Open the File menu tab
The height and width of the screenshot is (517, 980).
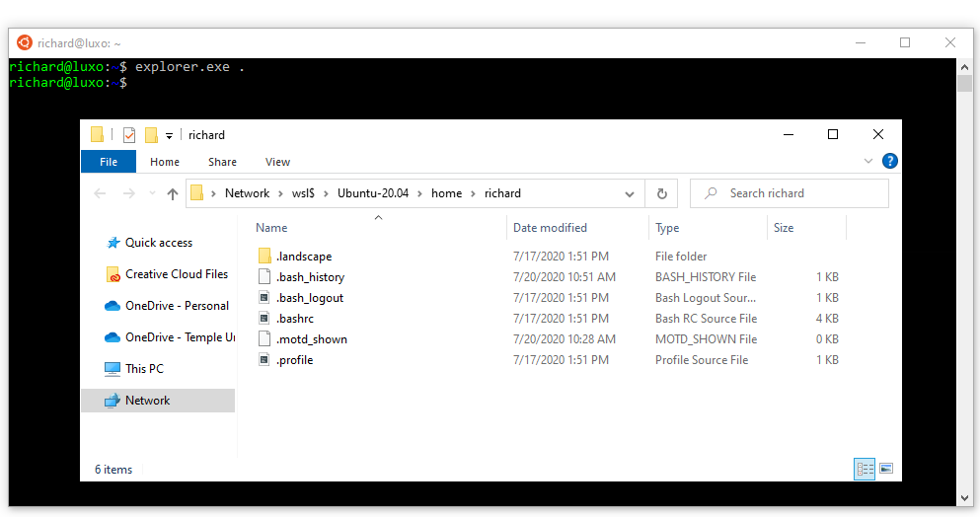coord(109,162)
